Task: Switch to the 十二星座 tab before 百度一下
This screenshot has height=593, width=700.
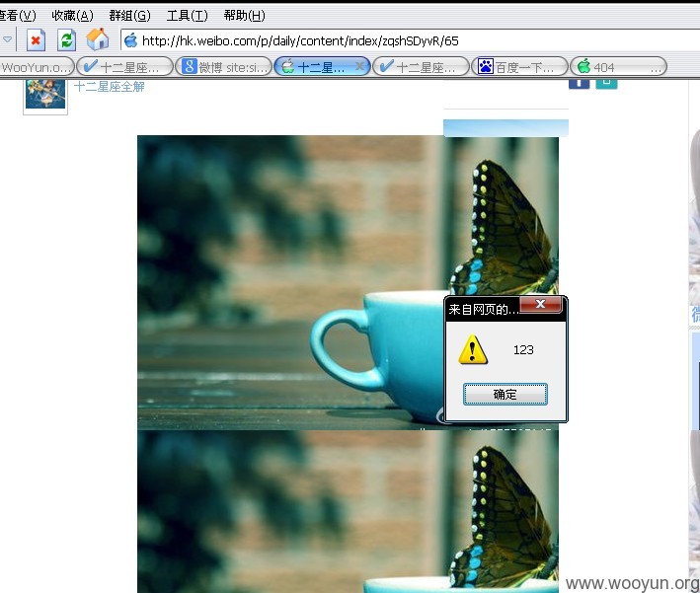Action: click(x=421, y=67)
